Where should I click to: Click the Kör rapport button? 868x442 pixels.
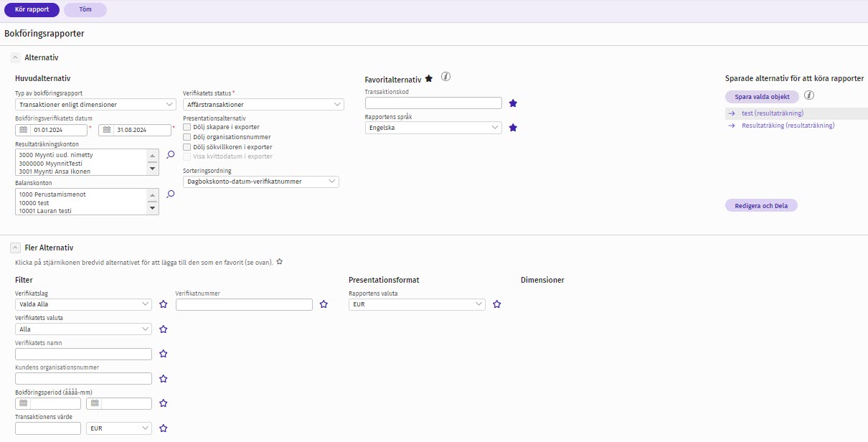32,10
